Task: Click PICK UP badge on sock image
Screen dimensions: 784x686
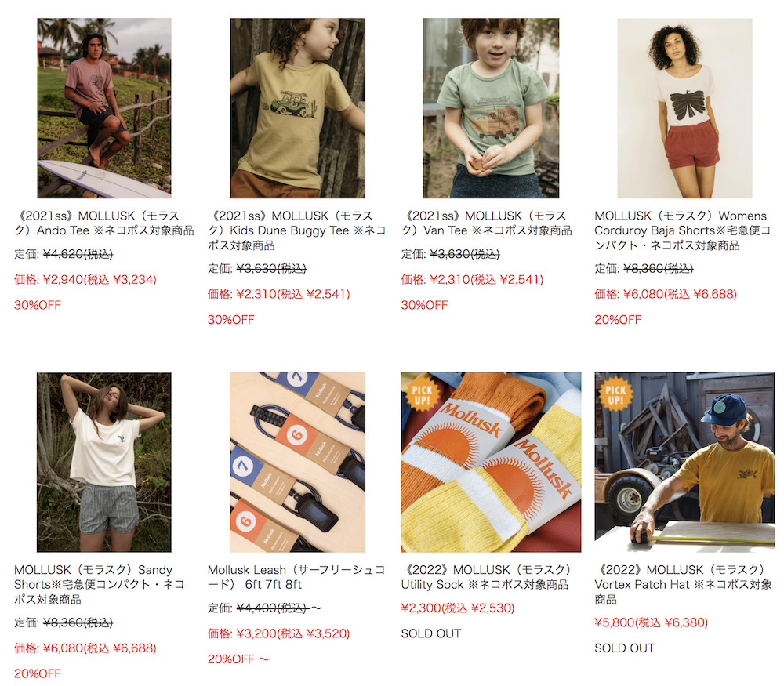Action: pos(422,395)
